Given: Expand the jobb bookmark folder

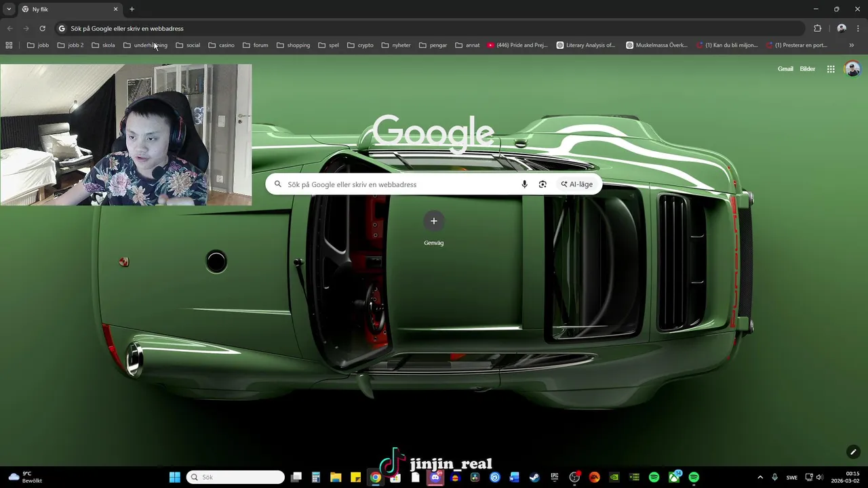Looking at the screenshot, I should point(38,45).
